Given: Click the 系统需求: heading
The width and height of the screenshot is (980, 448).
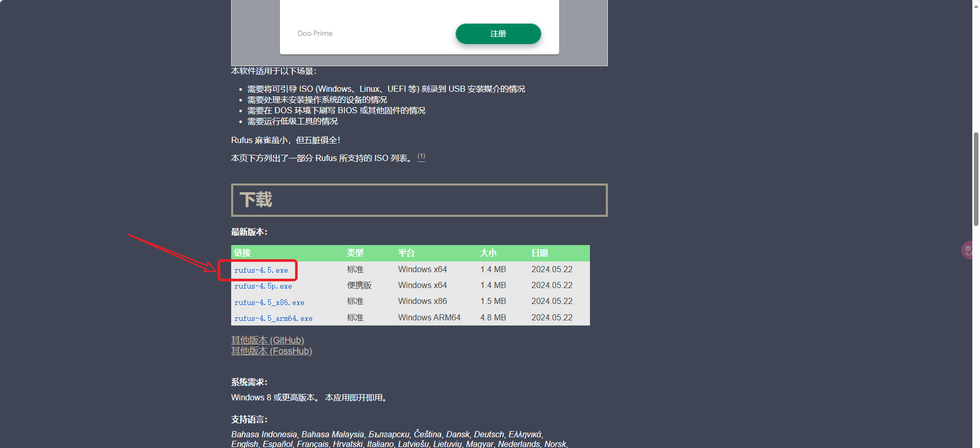Looking at the screenshot, I should point(250,382).
